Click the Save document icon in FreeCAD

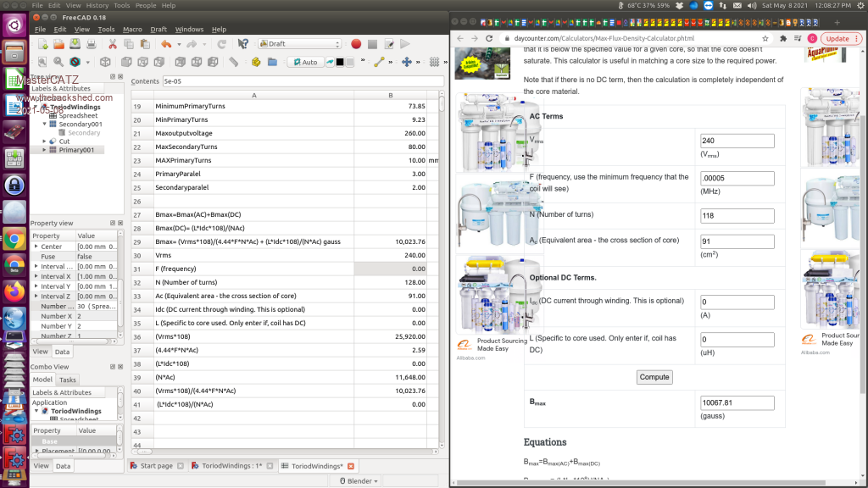(76, 44)
